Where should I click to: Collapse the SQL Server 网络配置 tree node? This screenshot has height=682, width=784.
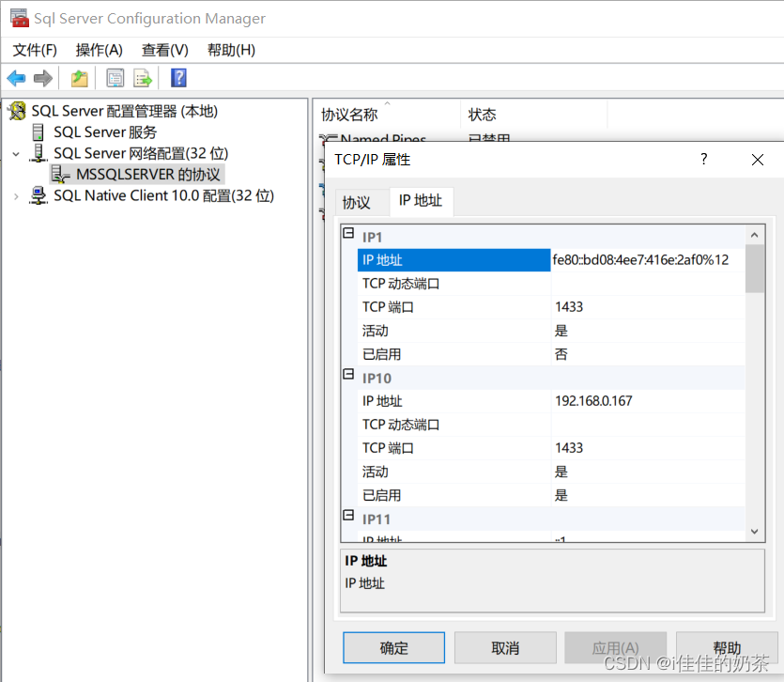tap(16, 154)
